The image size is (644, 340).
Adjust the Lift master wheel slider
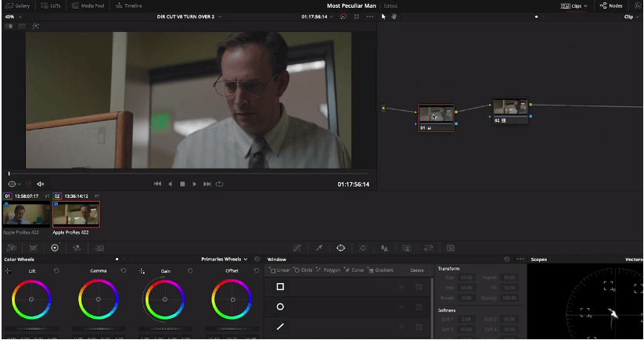point(32,329)
